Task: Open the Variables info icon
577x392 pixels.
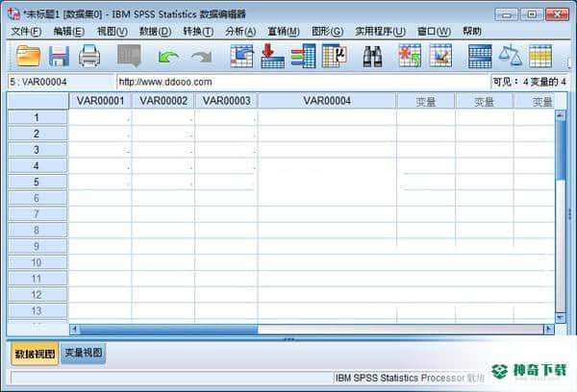Action: (x=303, y=56)
